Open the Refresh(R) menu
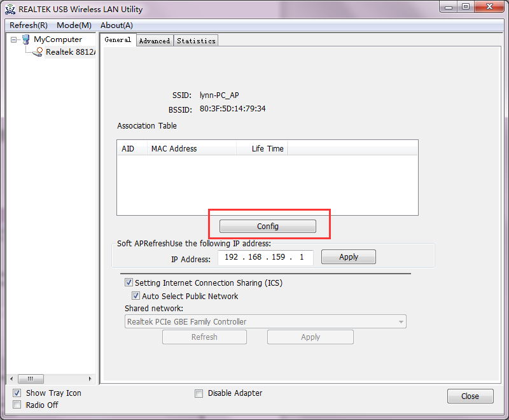 pyautogui.click(x=28, y=25)
